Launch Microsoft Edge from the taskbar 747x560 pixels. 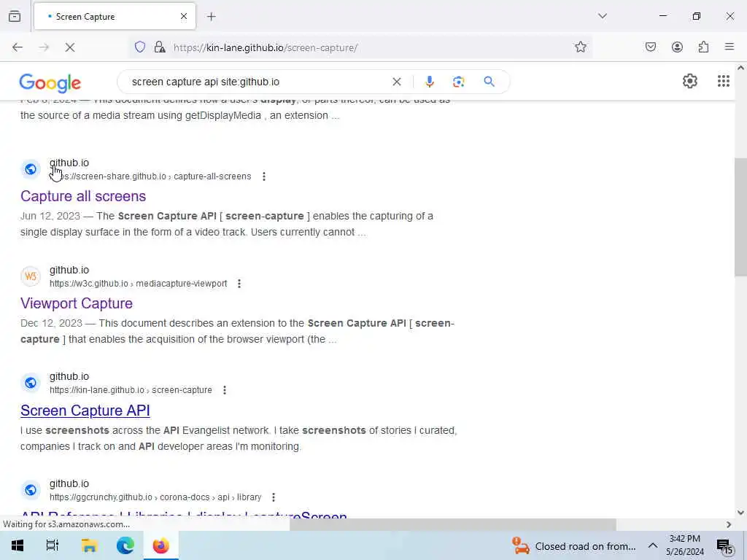(x=125, y=545)
